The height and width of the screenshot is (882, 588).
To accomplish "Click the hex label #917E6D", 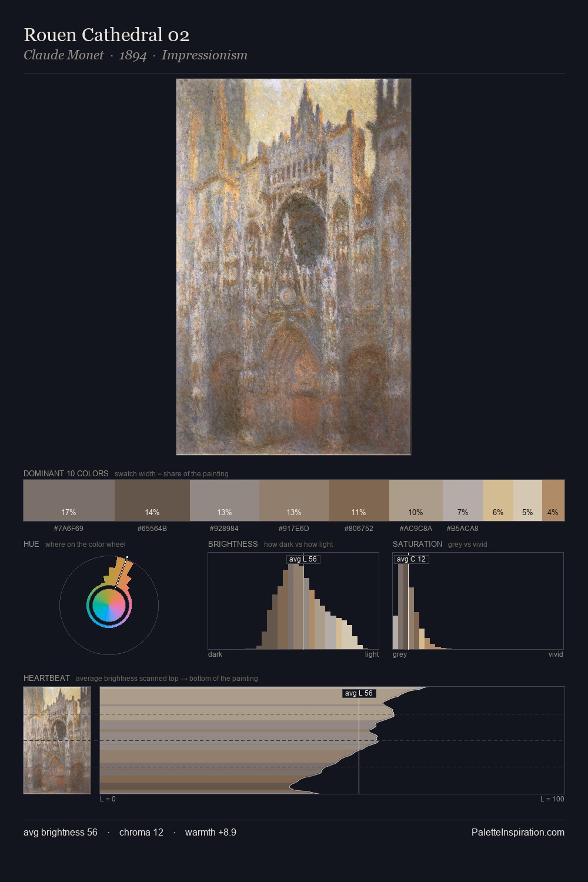I will pyautogui.click(x=293, y=529).
